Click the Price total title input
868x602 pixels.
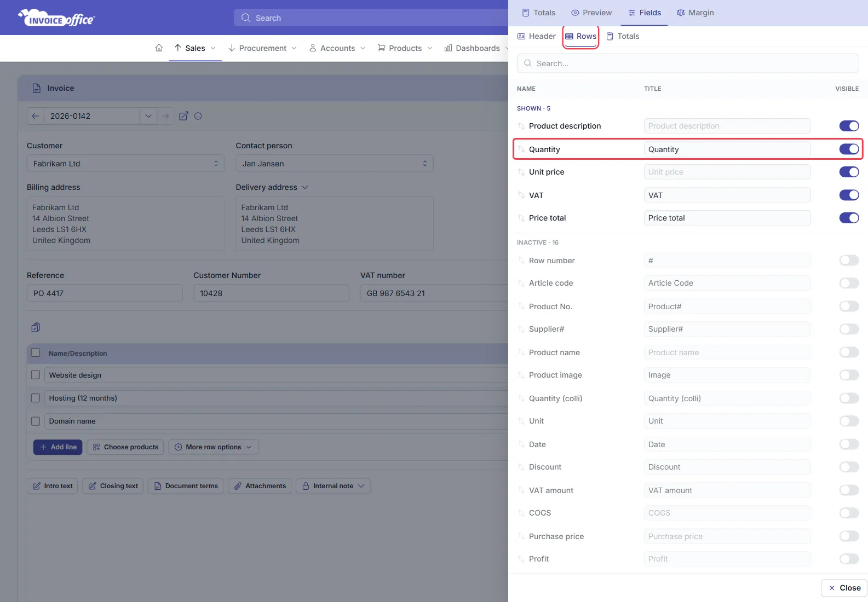pyautogui.click(x=727, y=218)
